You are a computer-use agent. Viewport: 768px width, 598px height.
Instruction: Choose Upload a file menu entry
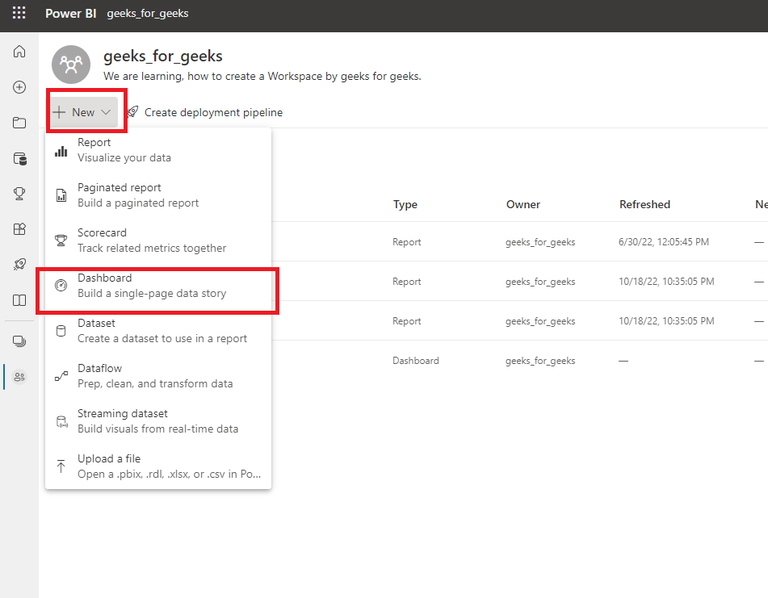[158, 466]
